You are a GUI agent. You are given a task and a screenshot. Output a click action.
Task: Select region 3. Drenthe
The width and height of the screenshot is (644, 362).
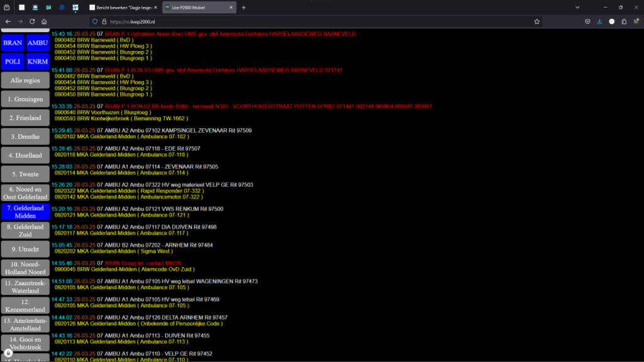(x=25, y=136)
